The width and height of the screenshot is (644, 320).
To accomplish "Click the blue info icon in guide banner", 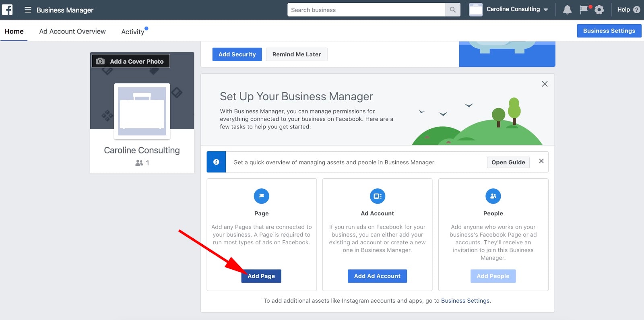I will [x=216, y=162].
